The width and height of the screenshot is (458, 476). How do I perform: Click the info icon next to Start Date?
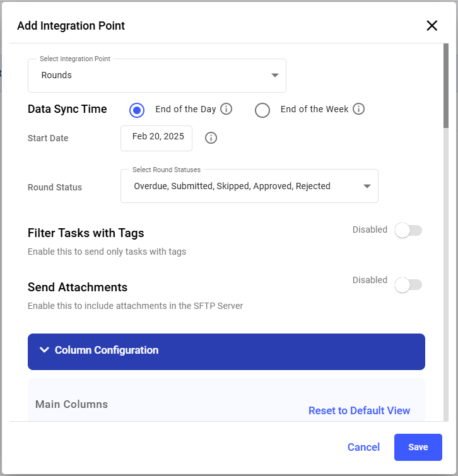(x=211, y=137)
